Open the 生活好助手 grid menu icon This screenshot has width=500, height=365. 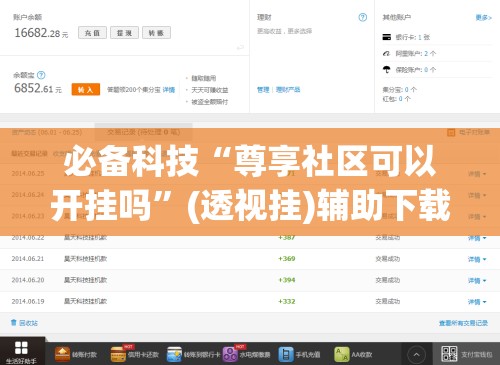coord(21,348)
